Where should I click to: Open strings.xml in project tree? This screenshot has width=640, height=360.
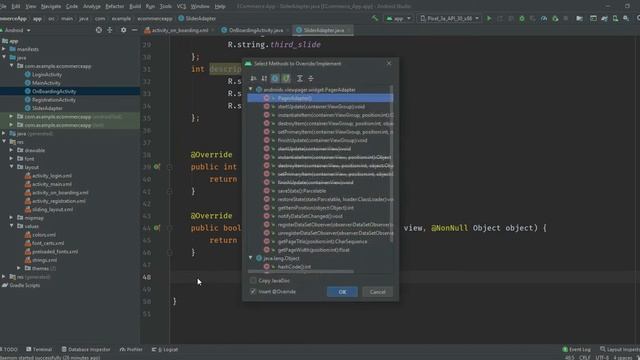[x=44, y=260]
